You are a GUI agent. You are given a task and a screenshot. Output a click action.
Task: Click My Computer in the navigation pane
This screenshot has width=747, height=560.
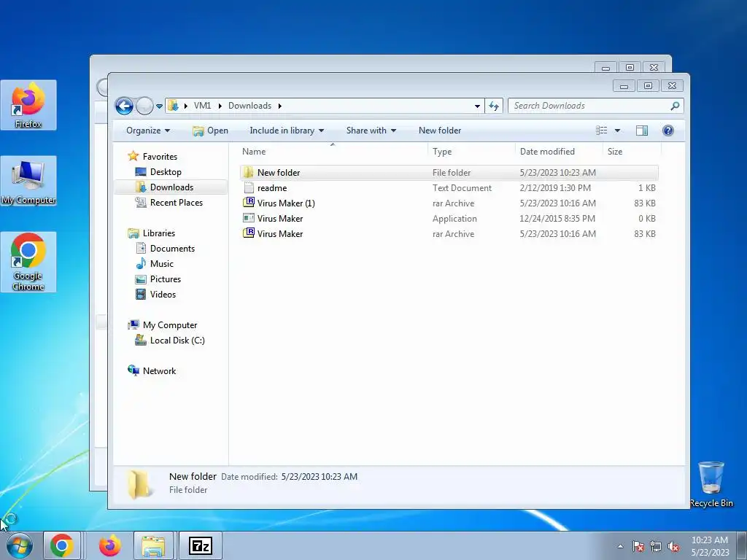(x=169, y=324)
